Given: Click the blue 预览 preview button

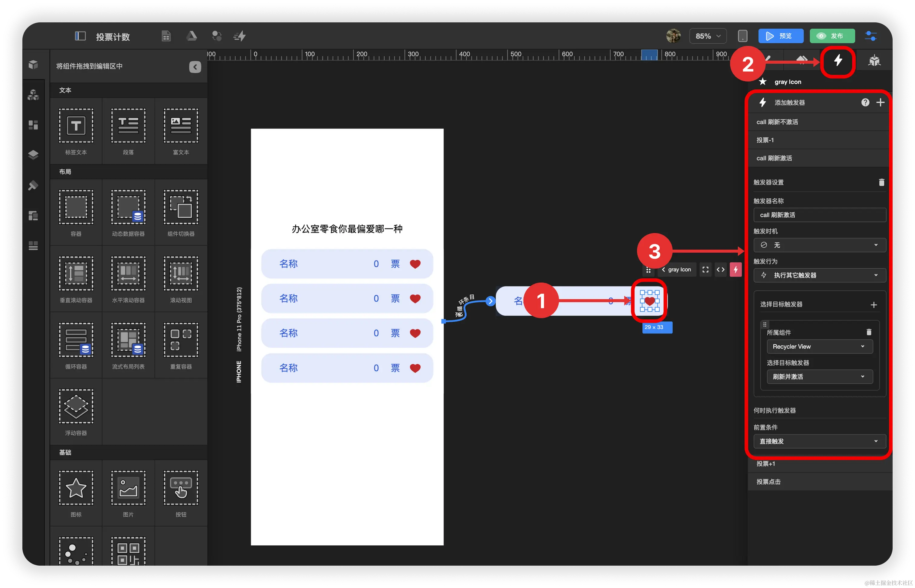Looking at the screenshot, I should [781, 36].
